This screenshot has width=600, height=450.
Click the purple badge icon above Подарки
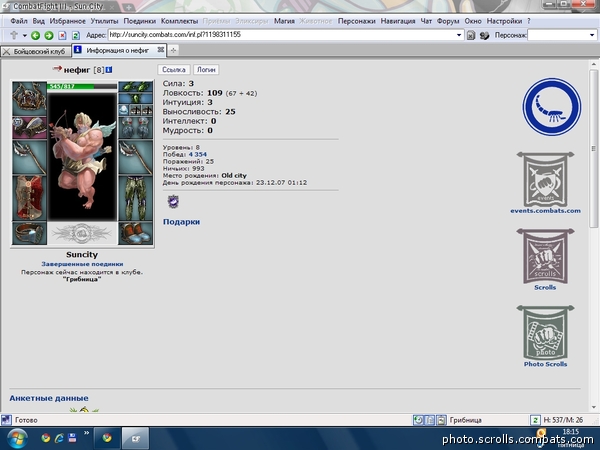tap(173, 201)
